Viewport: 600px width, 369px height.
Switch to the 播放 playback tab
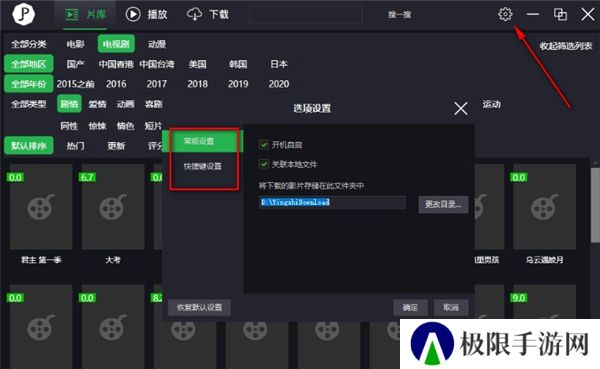[x=147, y=15]
